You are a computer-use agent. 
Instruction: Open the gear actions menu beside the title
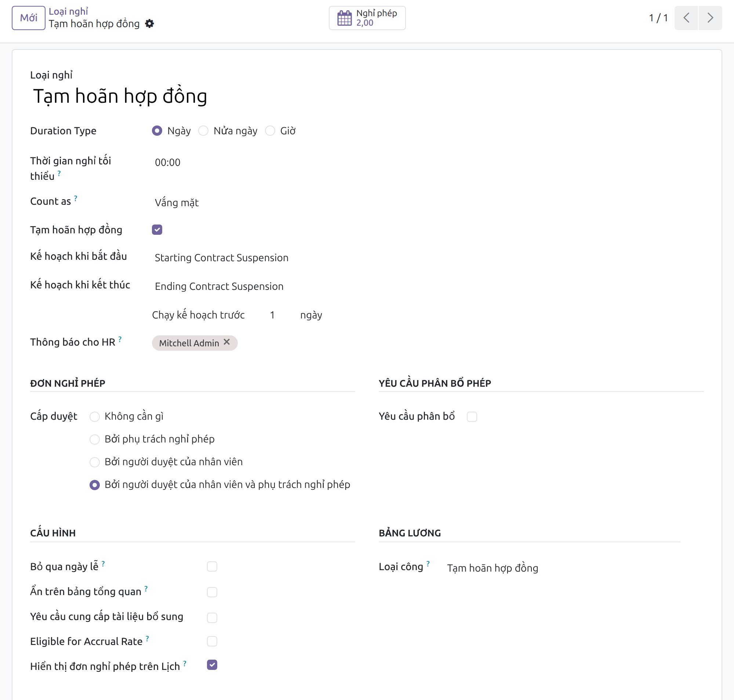[x=149, y=24]
